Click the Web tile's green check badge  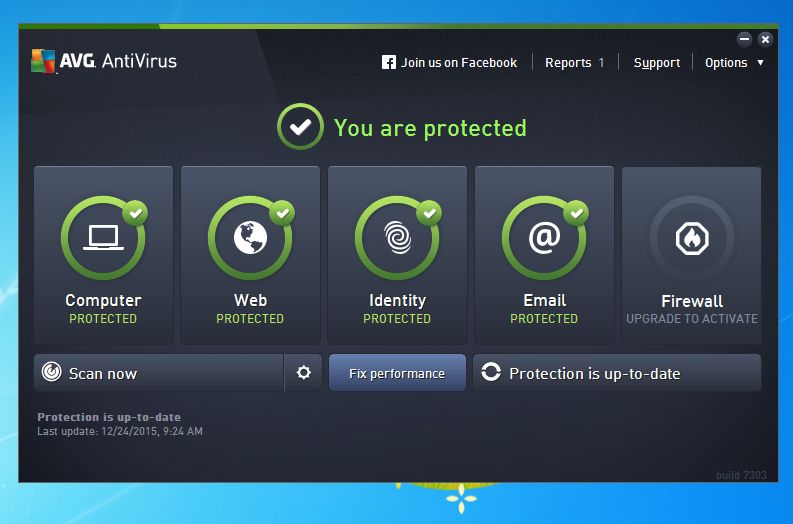point(282,213)
